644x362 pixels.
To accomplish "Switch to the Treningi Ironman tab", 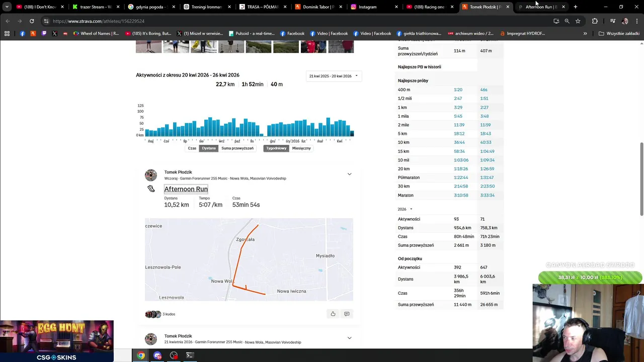I will (206, 7).
